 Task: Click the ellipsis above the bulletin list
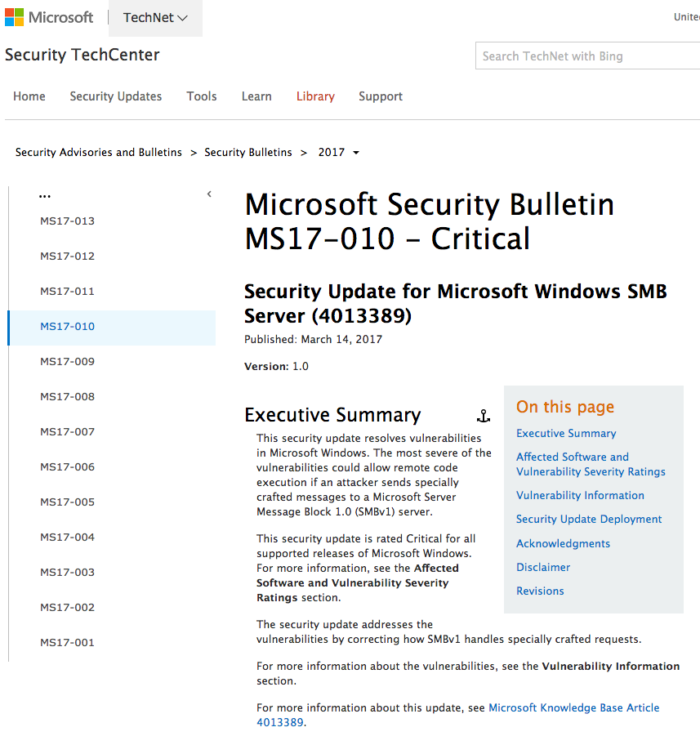(x=45, y=194)
